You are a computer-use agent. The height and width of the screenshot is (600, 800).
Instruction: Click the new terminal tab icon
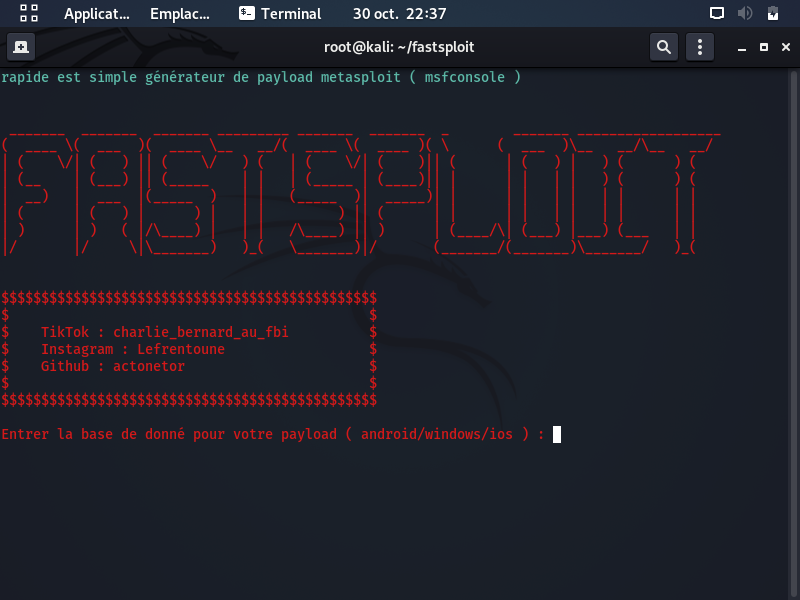point(21,46)
